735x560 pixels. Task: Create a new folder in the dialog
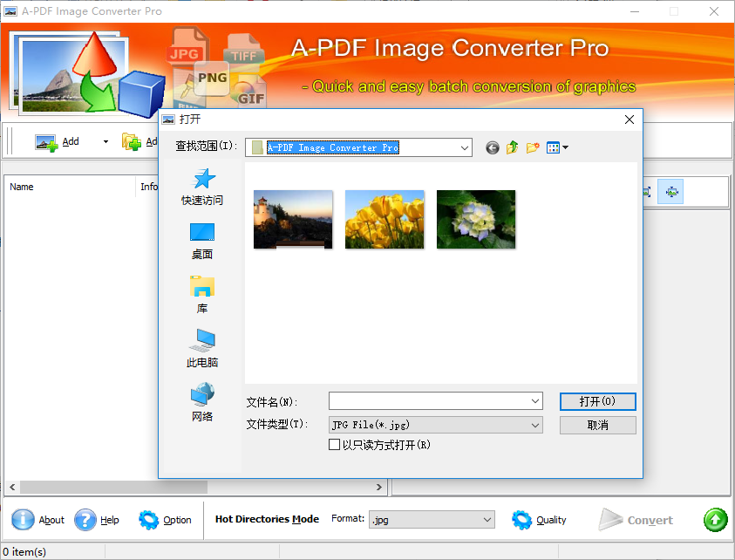point(533,147)
